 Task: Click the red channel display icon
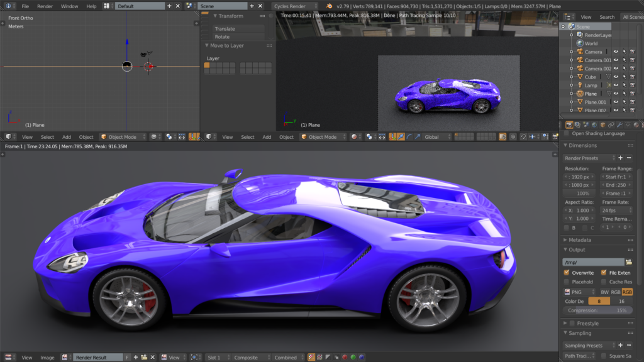tap(344, 357)
